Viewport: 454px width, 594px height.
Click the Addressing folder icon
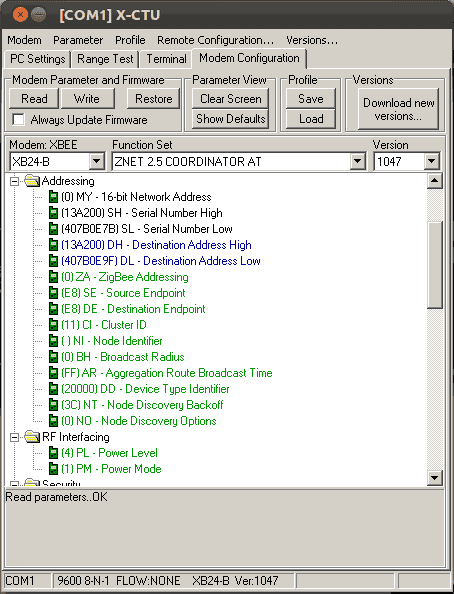click(x=32, y=181)
